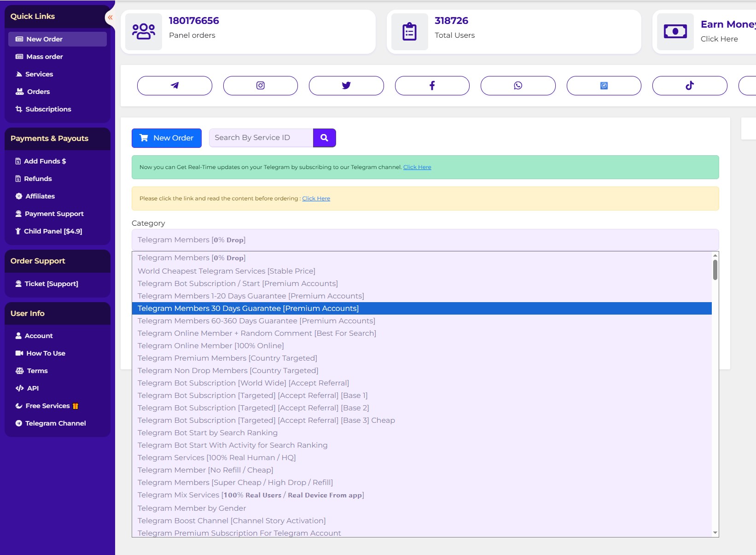
Task: Open the Facebook icon button
Action: [432, 86]
